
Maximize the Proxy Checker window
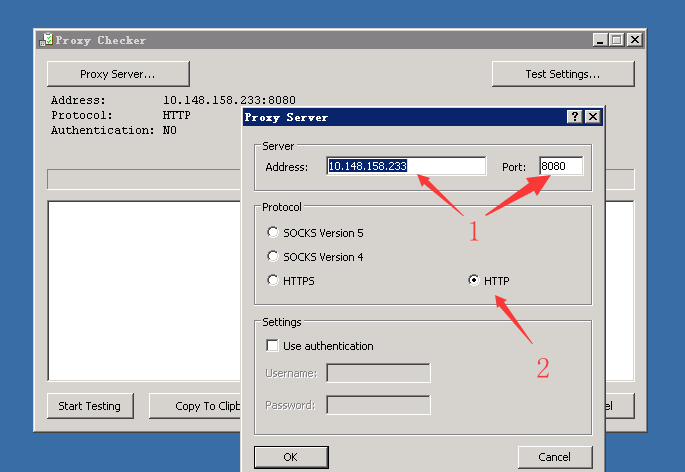click(x=616, y=40)
